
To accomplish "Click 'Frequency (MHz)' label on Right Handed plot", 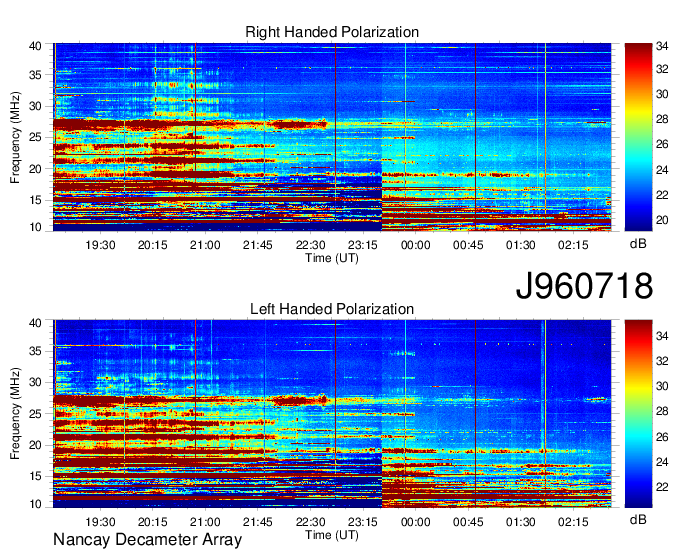I will click(x=15, y=137).
